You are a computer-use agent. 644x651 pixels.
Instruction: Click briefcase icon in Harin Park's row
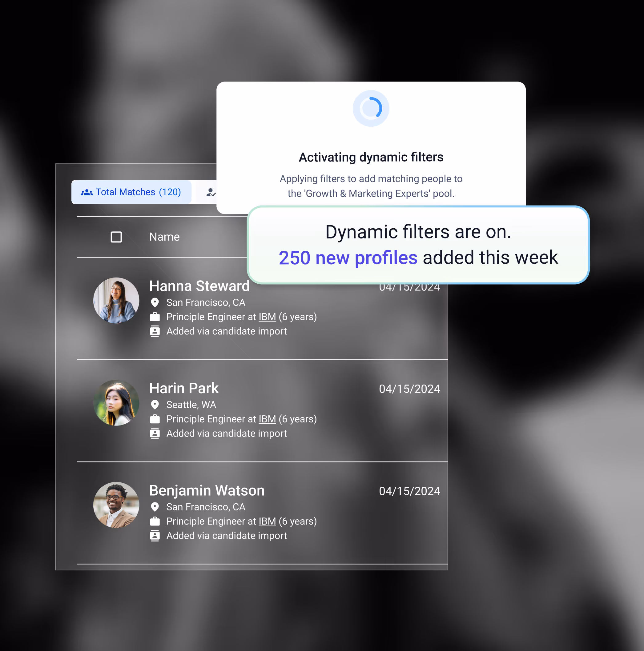tap(155, 419)
